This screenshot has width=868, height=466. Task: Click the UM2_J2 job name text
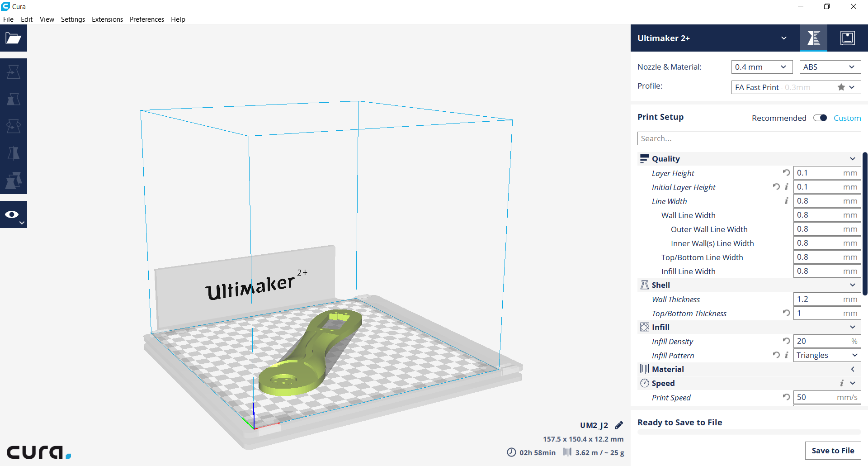(x=594, y=425)
